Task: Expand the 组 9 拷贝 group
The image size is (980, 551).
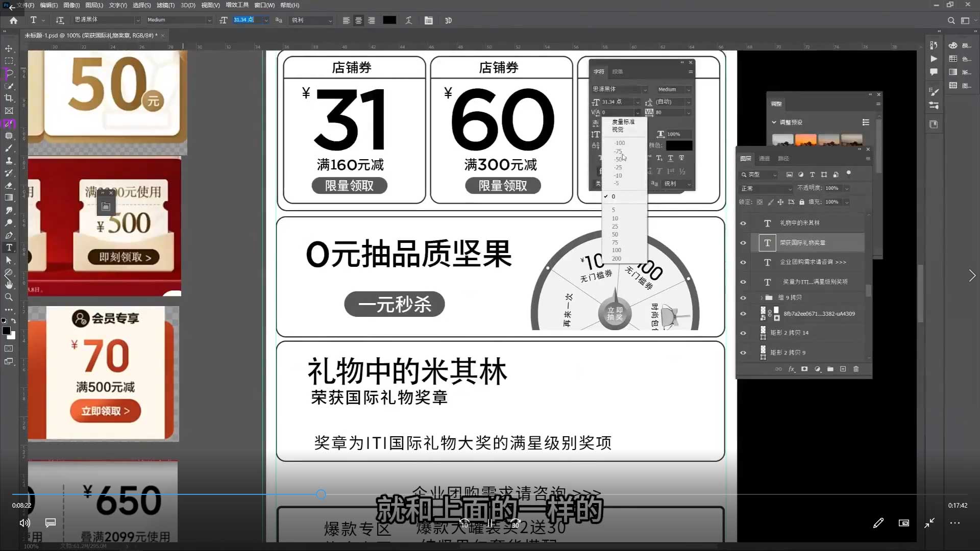Action: point(762,297)
